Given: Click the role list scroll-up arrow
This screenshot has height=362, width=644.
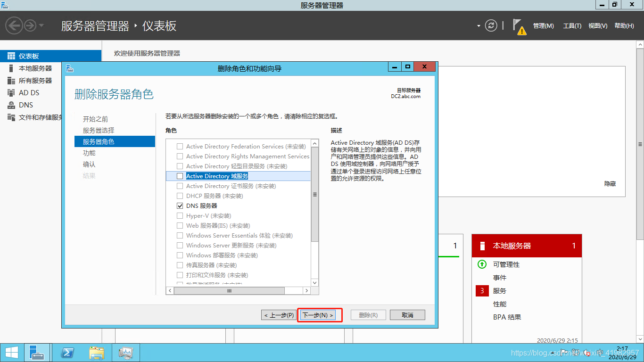Looking at the screenshot, I should [315, 143].
